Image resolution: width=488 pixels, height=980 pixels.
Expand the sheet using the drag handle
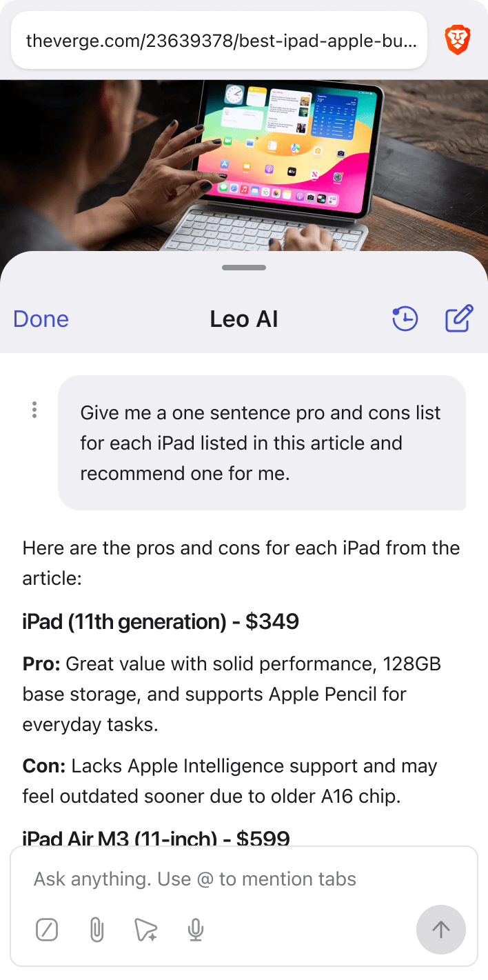243,268
